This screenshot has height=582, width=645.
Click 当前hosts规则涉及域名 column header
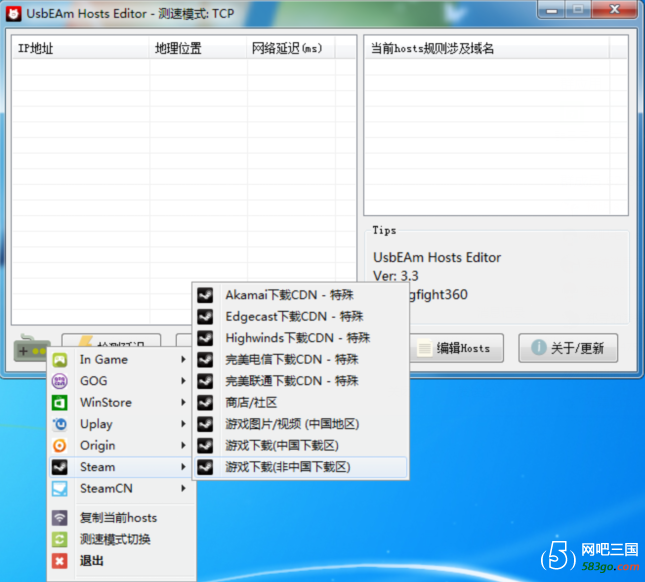click(487, 48)
